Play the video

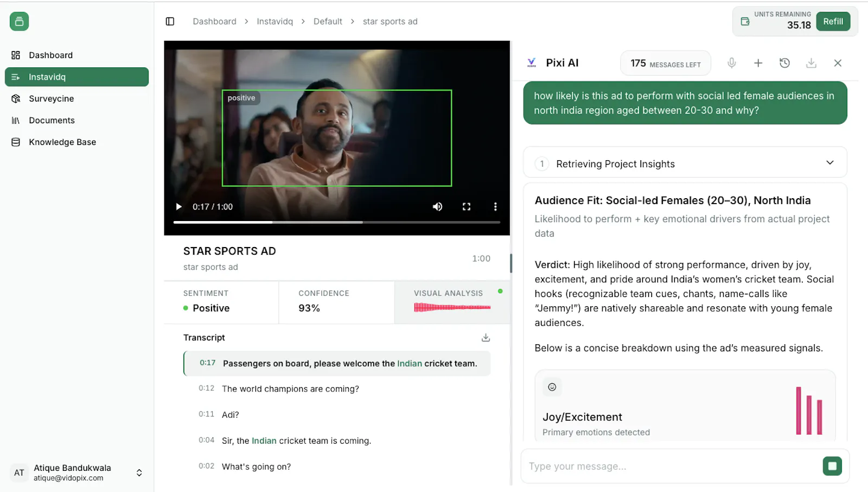pyautogui.click(x=178, y=206)
